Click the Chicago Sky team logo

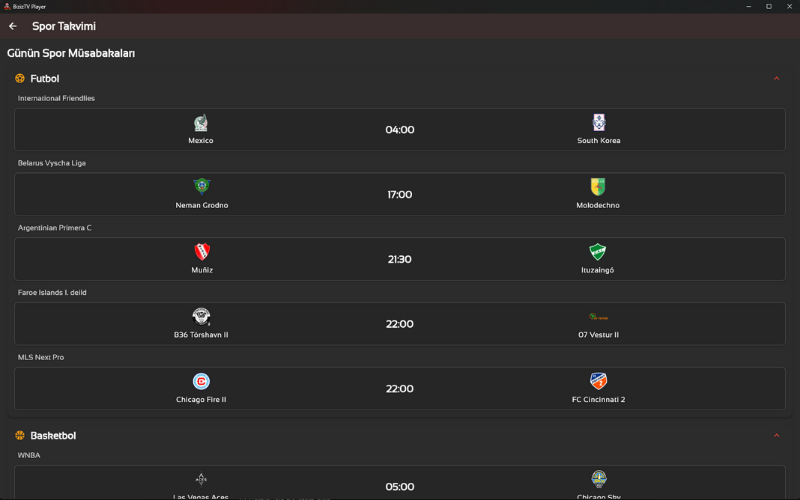coord(599,478)
